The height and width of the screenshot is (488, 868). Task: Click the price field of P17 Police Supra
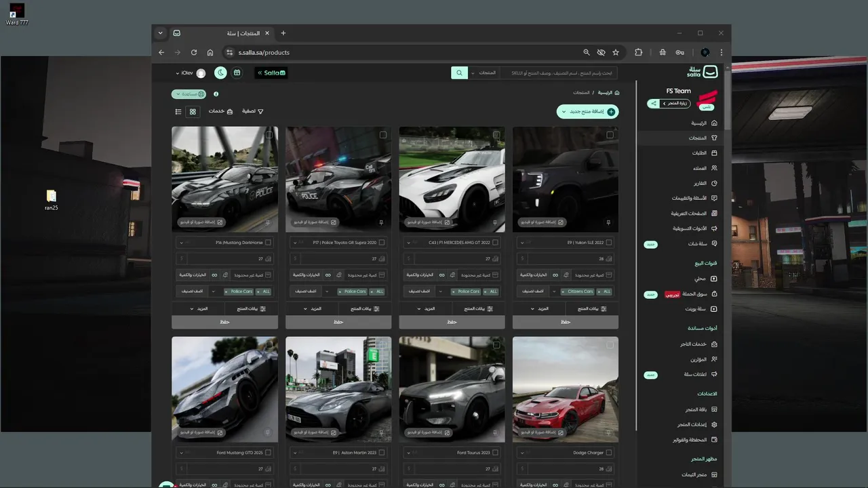coord(338,259)
